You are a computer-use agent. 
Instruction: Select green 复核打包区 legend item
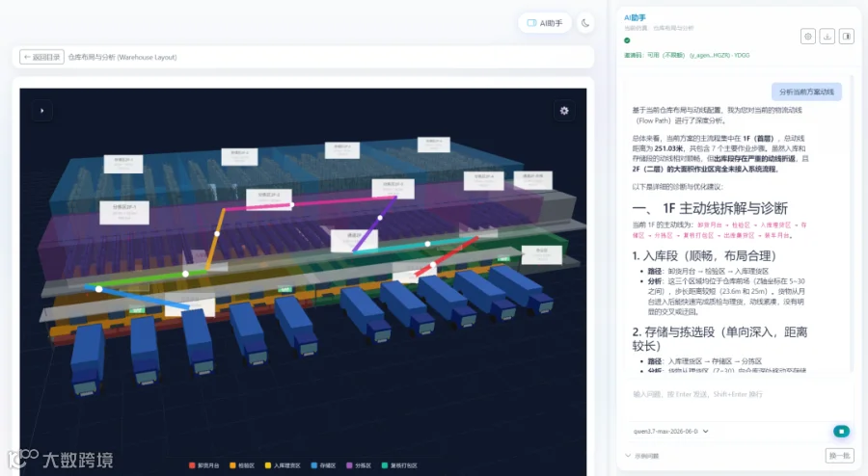[399, 465]
